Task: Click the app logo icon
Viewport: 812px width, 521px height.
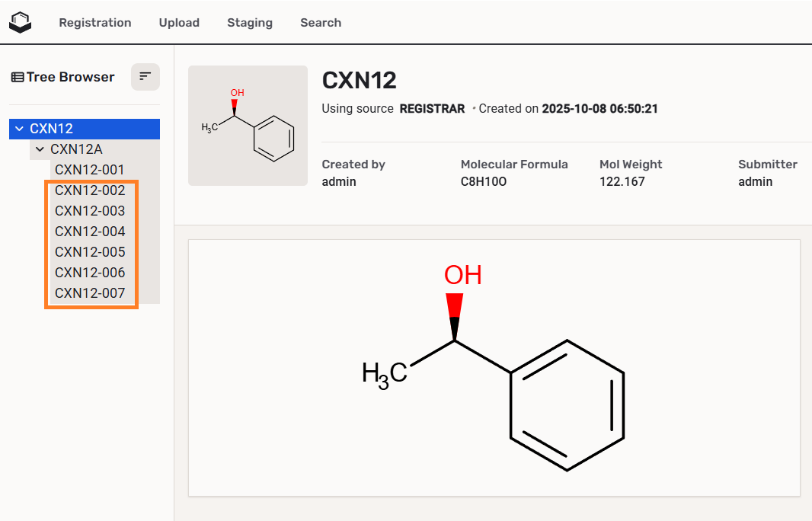Action: 21,22
